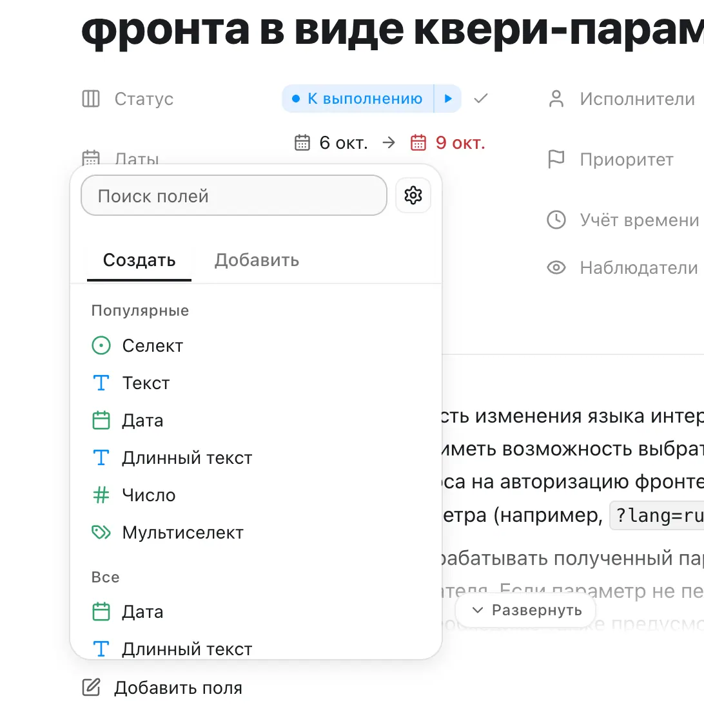Click the Status columns icon

tap(91, 99)
